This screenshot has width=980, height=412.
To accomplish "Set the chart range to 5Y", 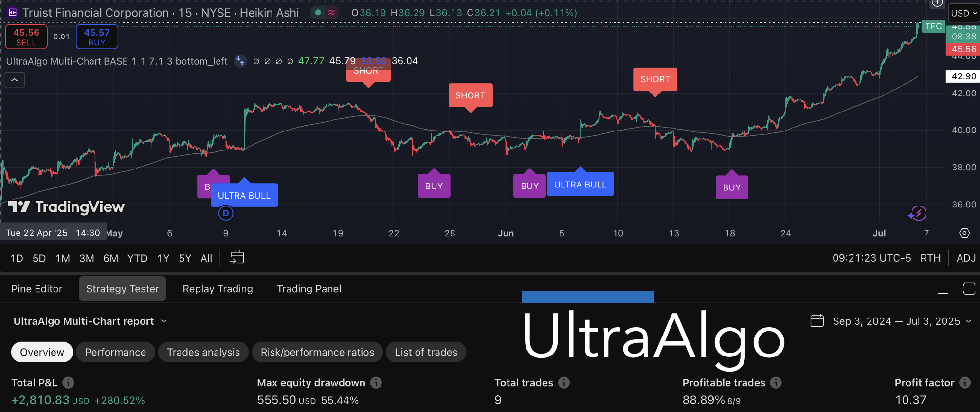I will [185, 258].
